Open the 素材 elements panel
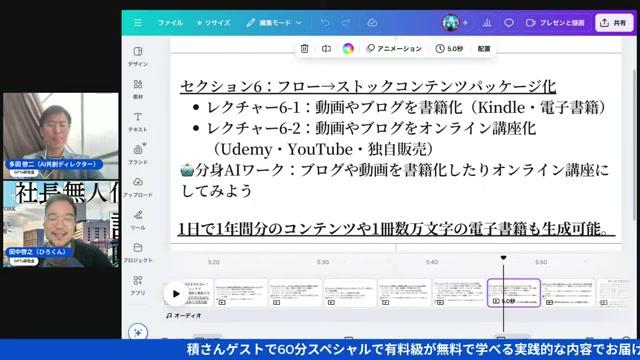 click(138, 89)
